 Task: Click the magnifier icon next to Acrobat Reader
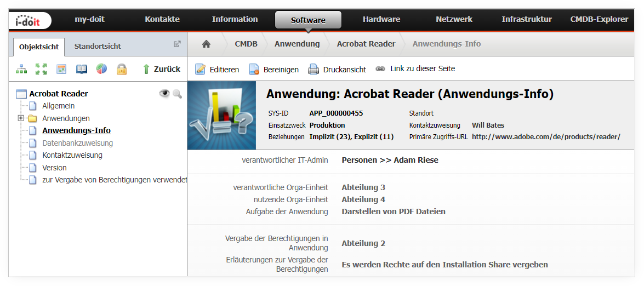tap(177, 94)
